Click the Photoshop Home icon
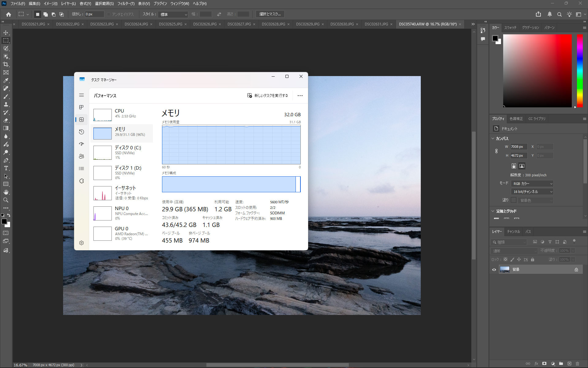The image size is (588, 368). (9, 14)
